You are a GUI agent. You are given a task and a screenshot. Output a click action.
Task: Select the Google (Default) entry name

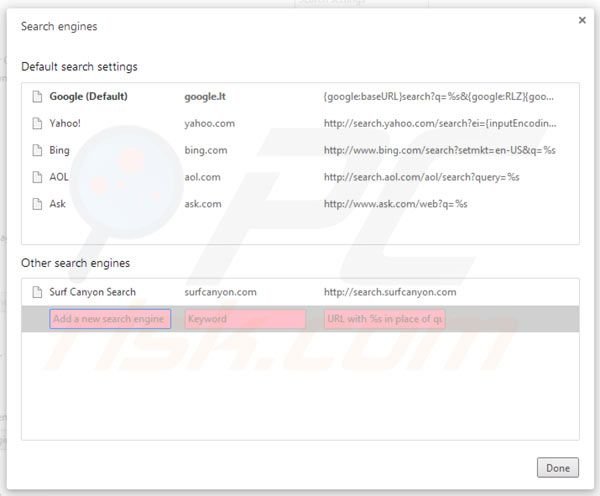click(88, 96)
